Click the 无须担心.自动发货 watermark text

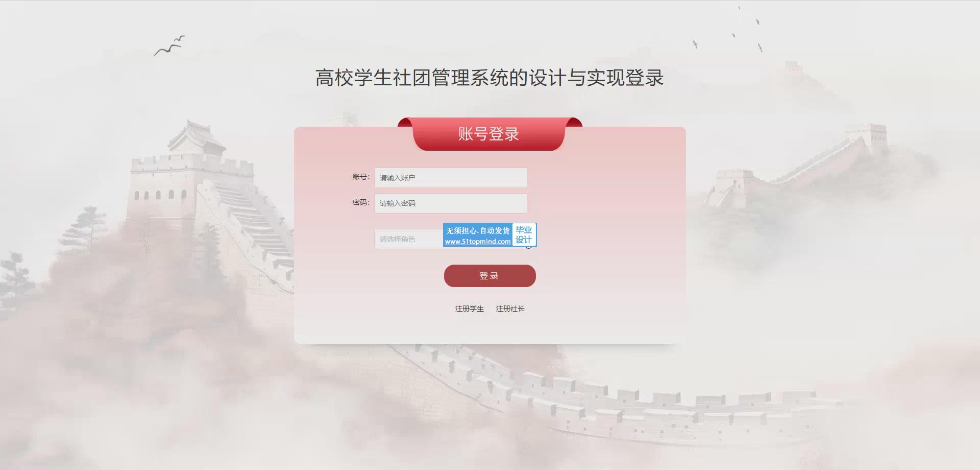click(478, 230)
